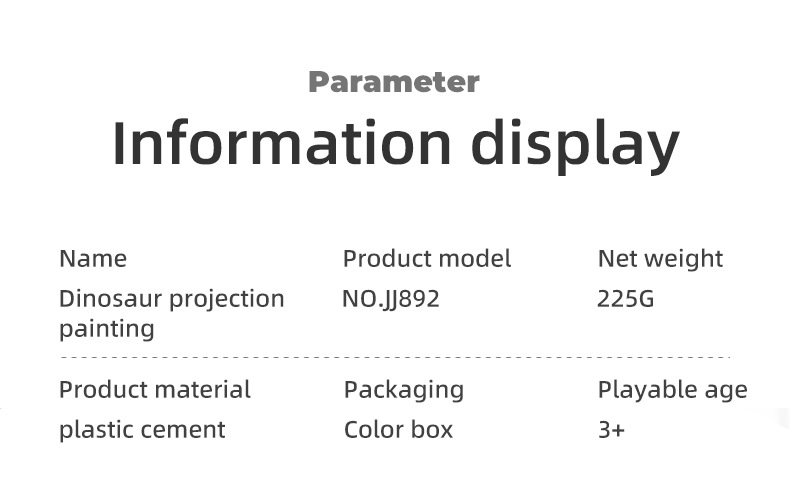Click the gray Parameter heading
This screenshot has width=790, height=489.
[393, 82]
